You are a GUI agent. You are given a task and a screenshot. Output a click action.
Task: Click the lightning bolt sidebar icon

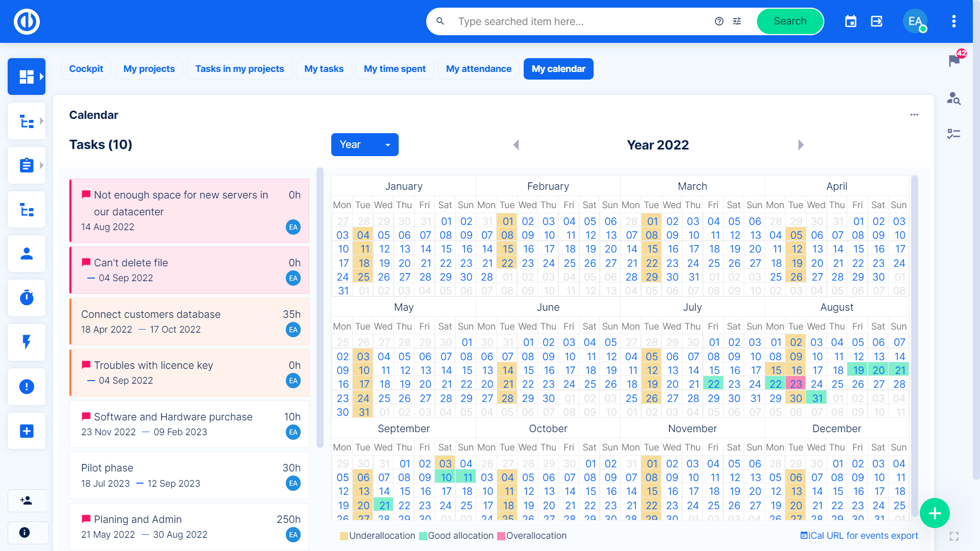[27, 342]
